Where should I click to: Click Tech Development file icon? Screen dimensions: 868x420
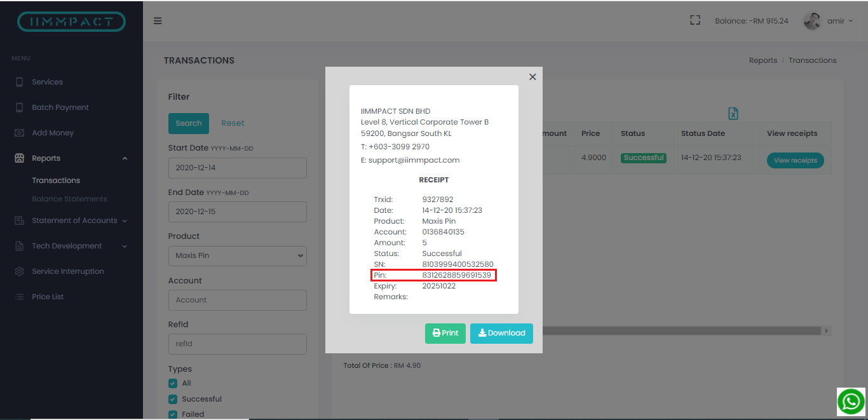[19, 246]
